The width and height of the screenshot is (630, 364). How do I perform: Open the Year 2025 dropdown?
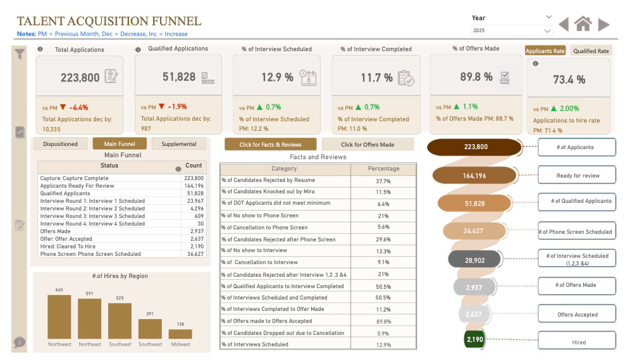pos(510,30)
